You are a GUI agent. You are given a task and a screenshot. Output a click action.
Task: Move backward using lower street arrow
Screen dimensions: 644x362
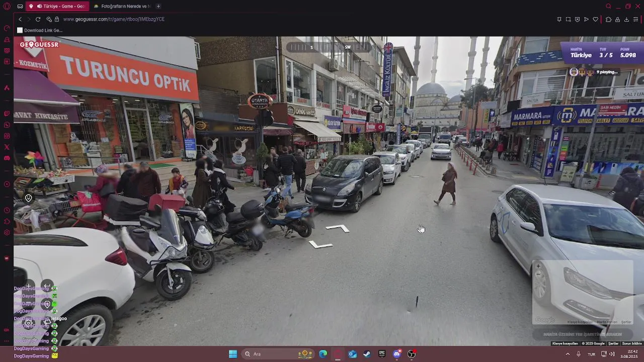(321, 245)
